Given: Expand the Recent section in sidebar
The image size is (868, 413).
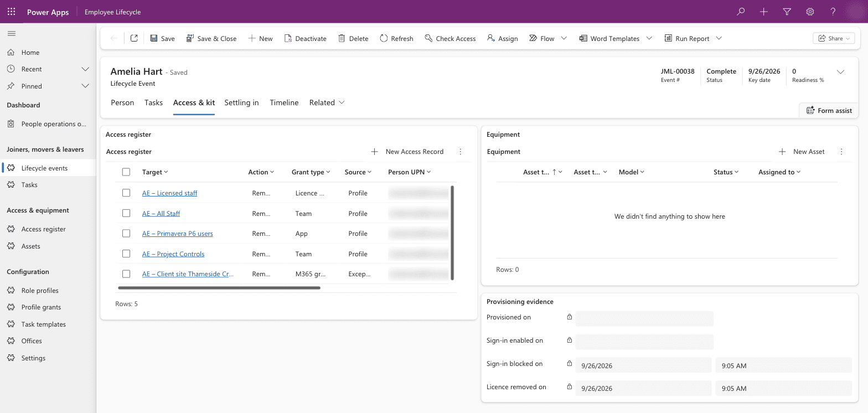Looking at the screenshot, I should (85, 69).
